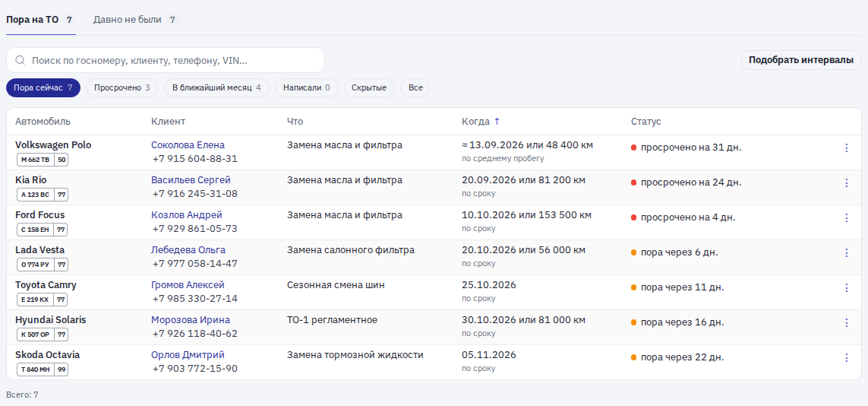Click license plate К 507 ОР
Screen dimensions: 868x406
43,335
